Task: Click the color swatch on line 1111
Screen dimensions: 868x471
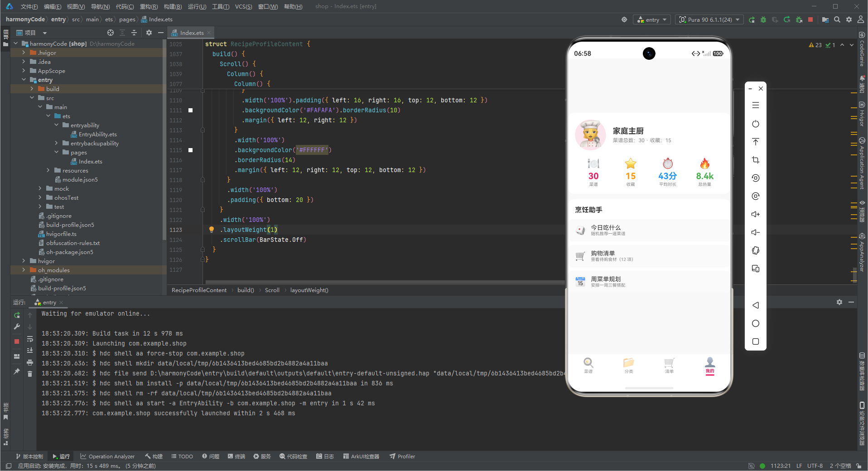Action: (190, 110)
